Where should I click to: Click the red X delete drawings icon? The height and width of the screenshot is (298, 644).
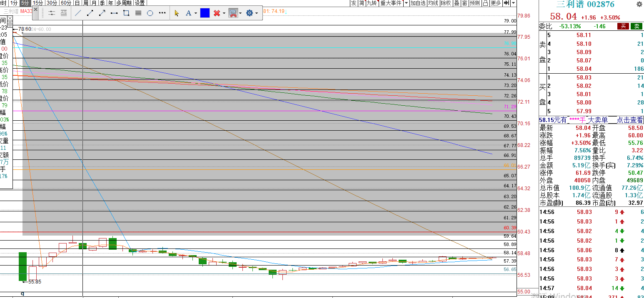(x=217, y=13)
